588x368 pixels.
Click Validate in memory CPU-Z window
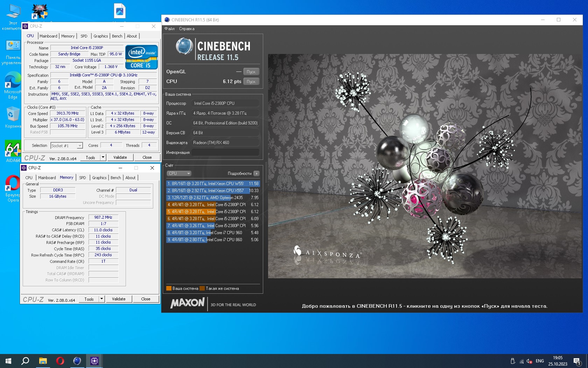tap(119, 299)
